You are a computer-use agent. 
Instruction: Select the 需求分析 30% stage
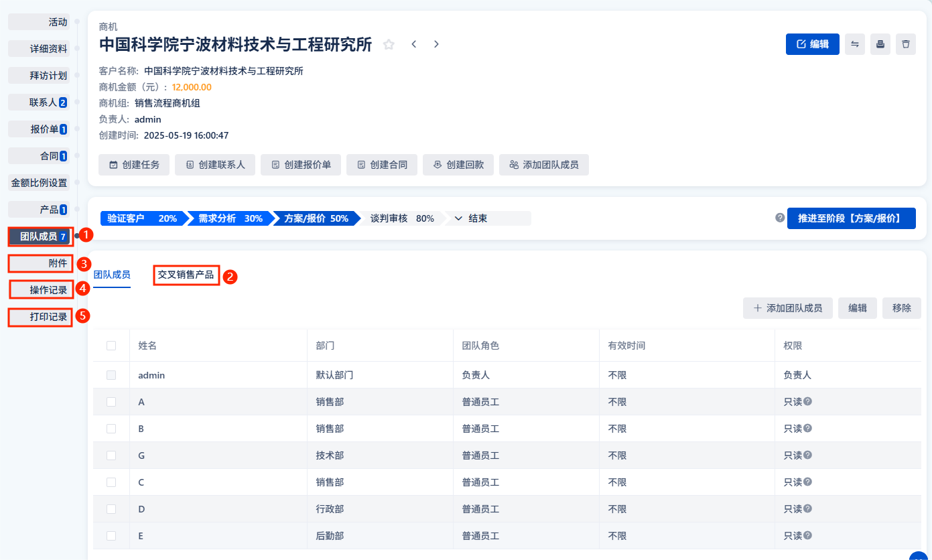tap(230, 218)
